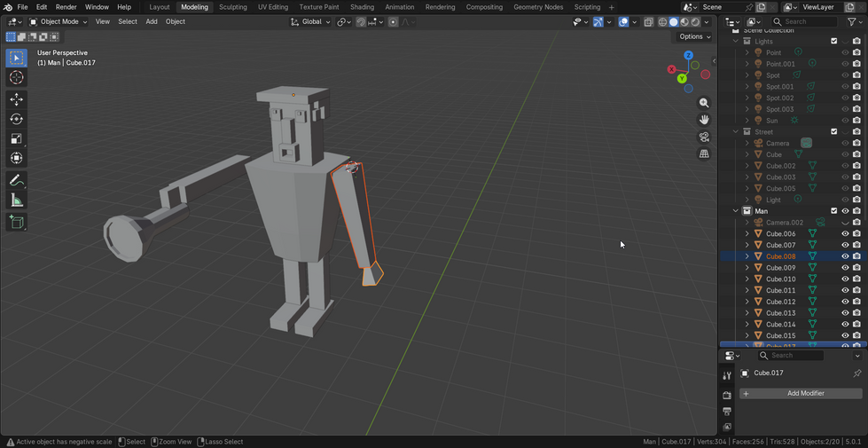
Task: Click the Add Modifier button
Action: [801, 393]
